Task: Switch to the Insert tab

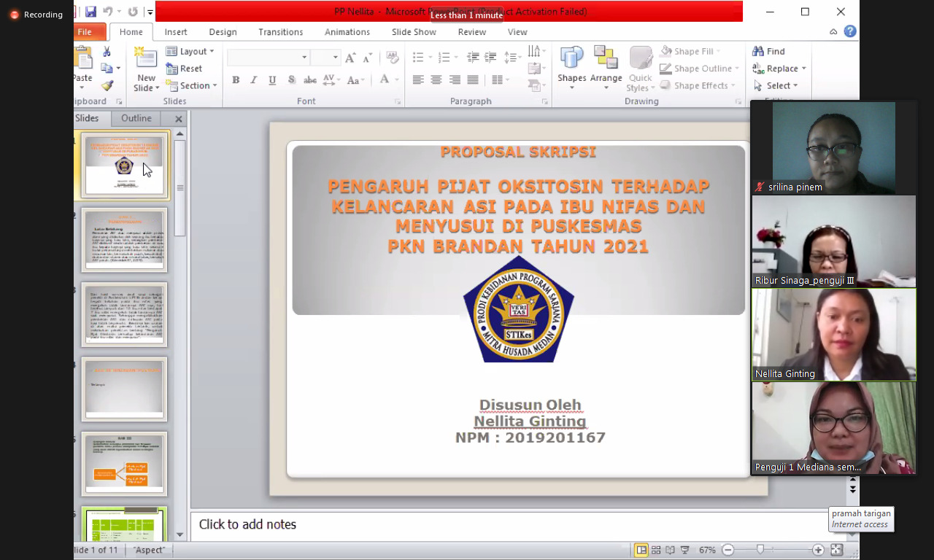Action: click(176, 32)
